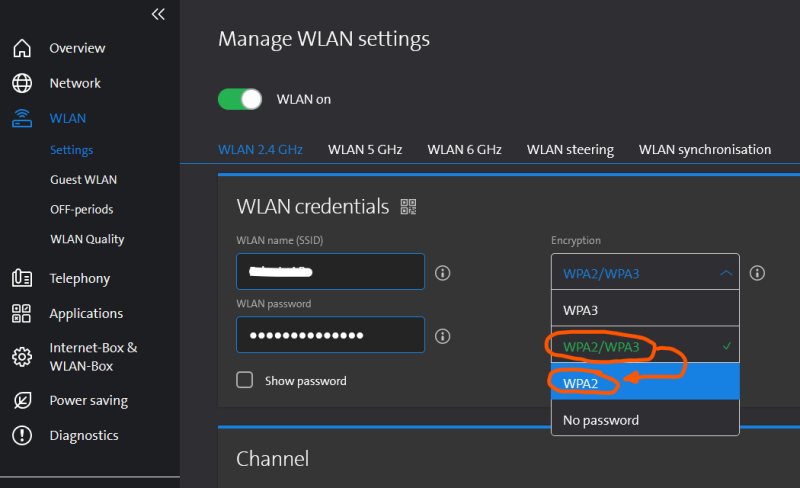Open Overview via the home icon
800x488 pixels.
22,48
